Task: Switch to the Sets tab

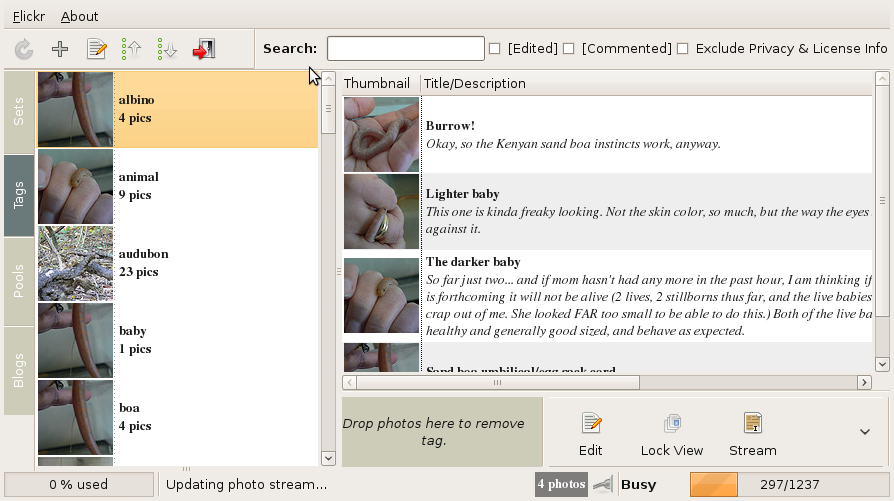Action: click(x=19, y=112)
